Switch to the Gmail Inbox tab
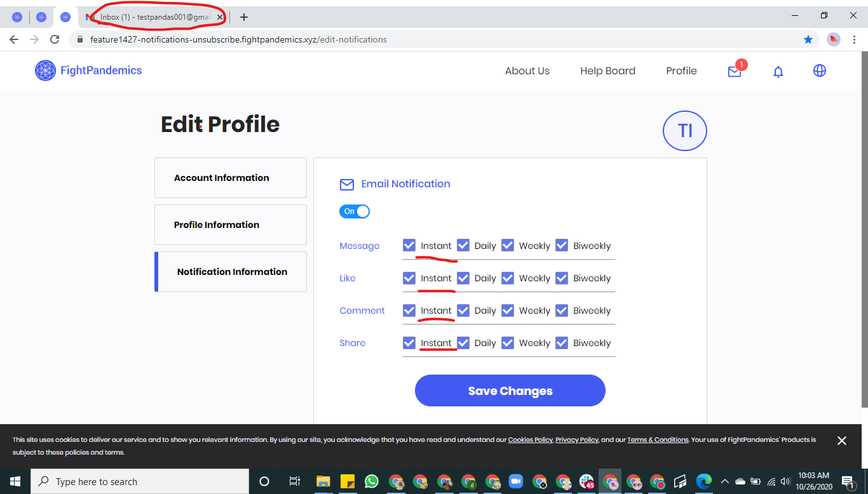Screen dimensions: 868x494 pos(154,17)
